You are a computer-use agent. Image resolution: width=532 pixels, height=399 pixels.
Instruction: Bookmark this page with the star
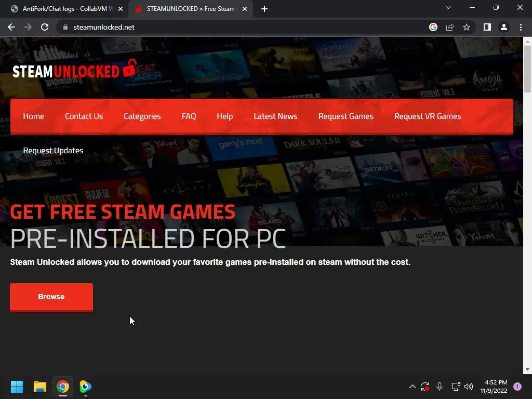(x=467, y=27)
